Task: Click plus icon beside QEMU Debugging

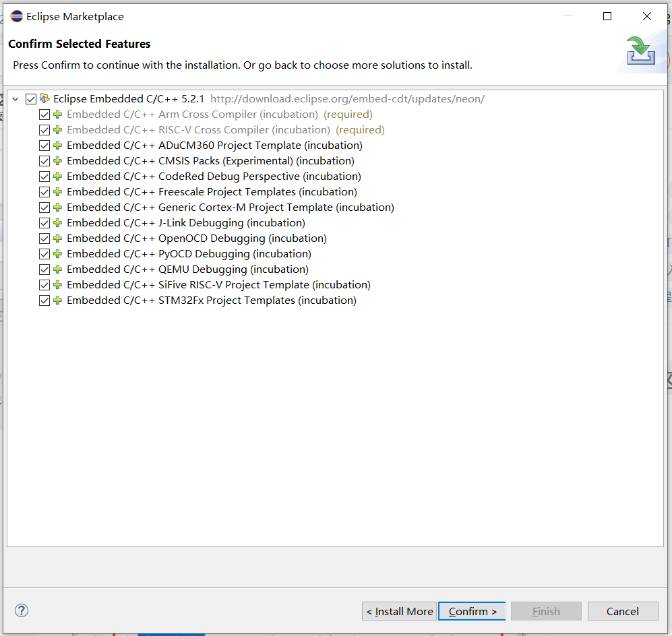Action: click(58, 269)
